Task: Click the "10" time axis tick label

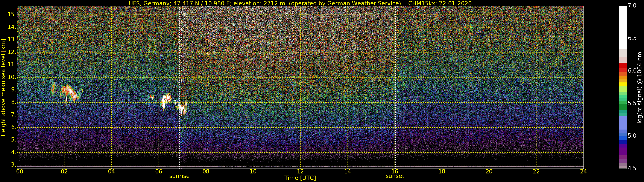Action: [x=253, y=172]
